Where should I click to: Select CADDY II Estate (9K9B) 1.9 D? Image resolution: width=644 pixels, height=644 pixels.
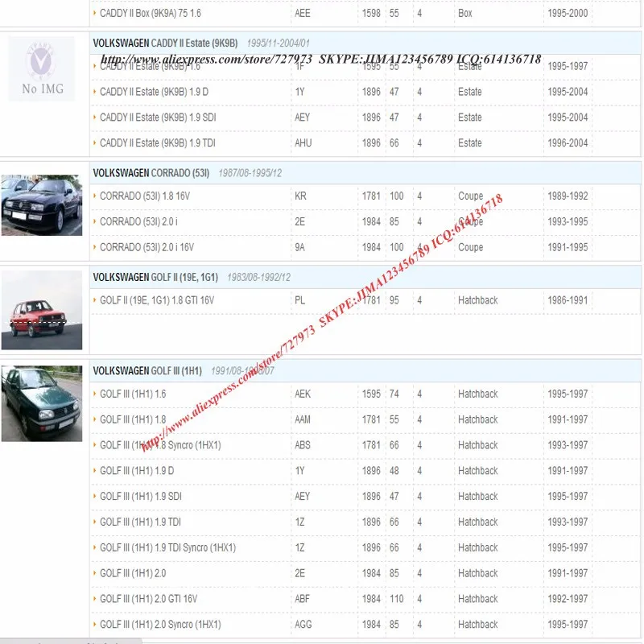154,92
